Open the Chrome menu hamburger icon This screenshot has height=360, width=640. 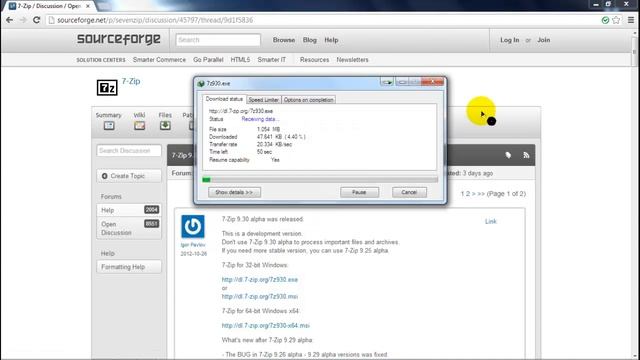[x=631, y=20]
